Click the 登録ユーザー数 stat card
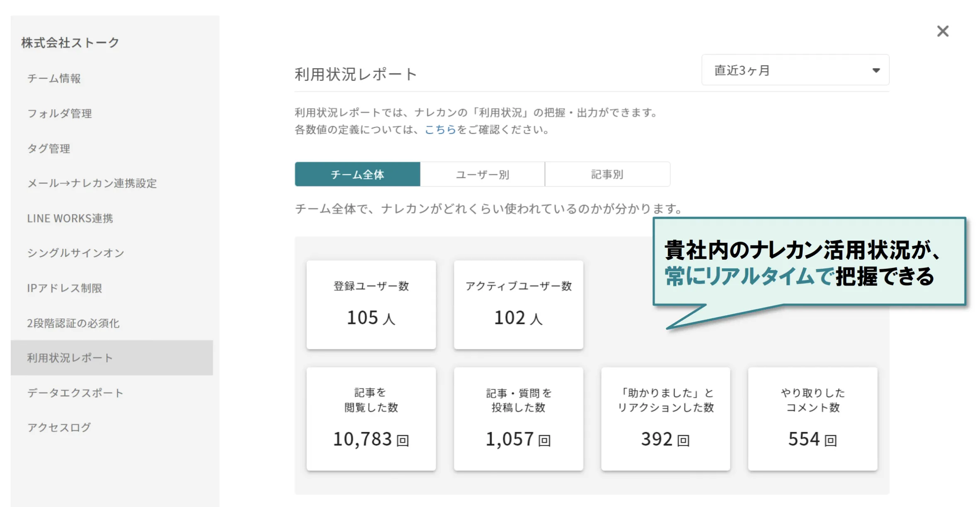The image size is (980, 507). click(x=371, y=305)
